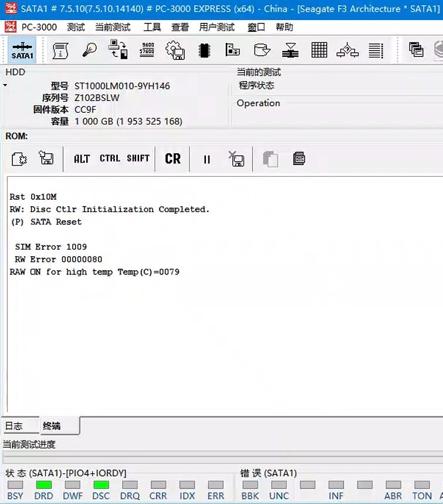Click the ROM chip toolbar icon
443x504 pixels.
[x=204, y=51]
